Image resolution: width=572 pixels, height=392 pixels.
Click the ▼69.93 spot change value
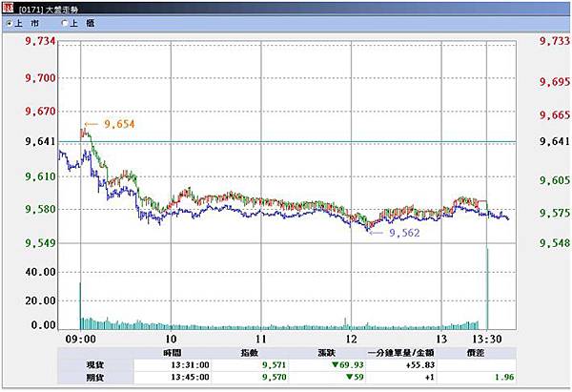pos(348,365)
